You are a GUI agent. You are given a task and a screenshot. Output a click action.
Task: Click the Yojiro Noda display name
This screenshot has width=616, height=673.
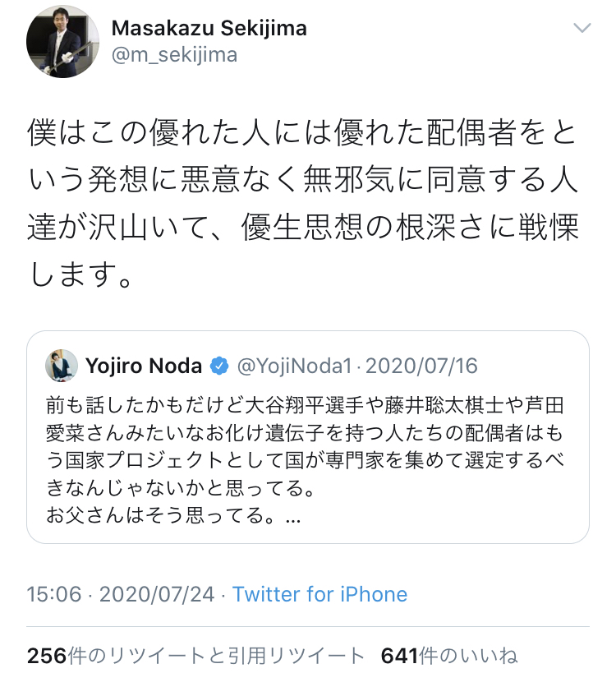click(144, 366)
